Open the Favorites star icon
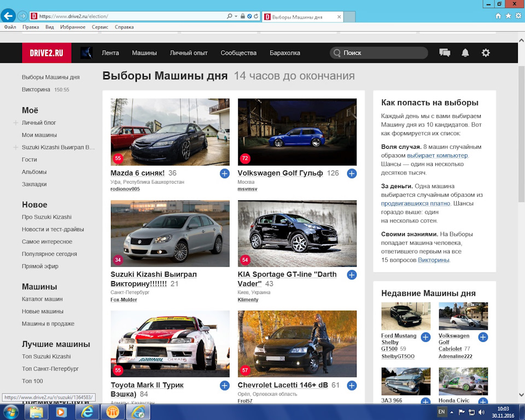The width and height of the screenshot is (525, 420). pos(508,16)
